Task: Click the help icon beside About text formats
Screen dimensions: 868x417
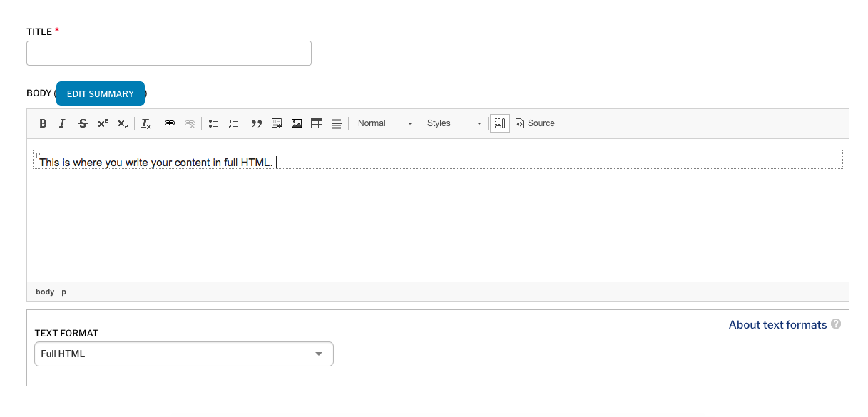Action: coord(836,324)
